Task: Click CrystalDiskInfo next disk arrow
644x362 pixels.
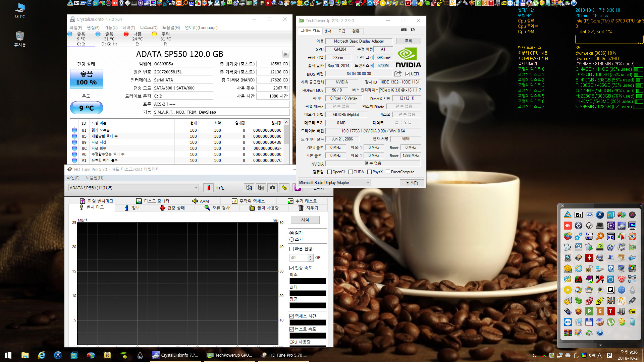Action: (286, 54)
